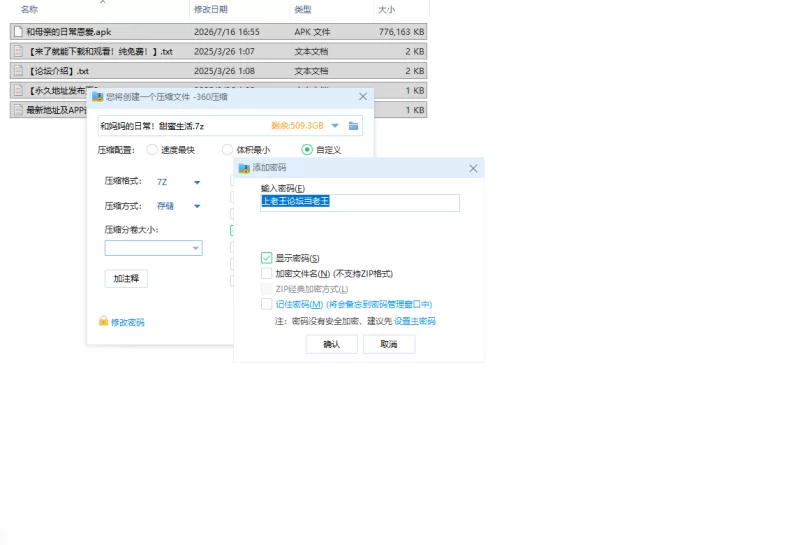Click the 加注释 button
Viewport: 800px width, 545px height.
(126, 279)
